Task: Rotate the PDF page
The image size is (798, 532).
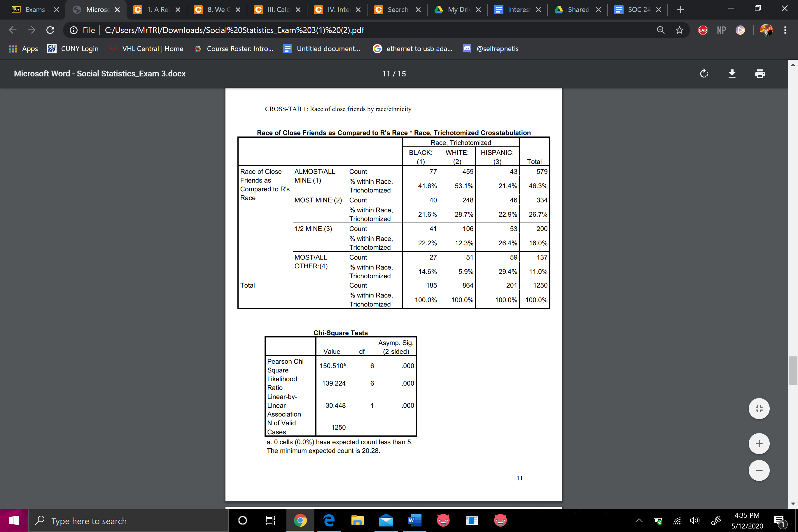Action: point(704,73)
